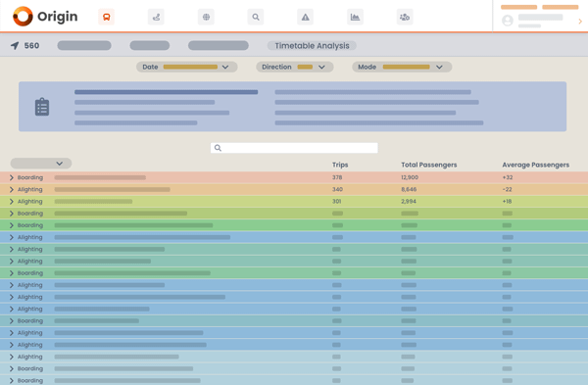Switch to the Timetable Analysis tab
This screenshot has height=385, width=588.
point(312,46)
